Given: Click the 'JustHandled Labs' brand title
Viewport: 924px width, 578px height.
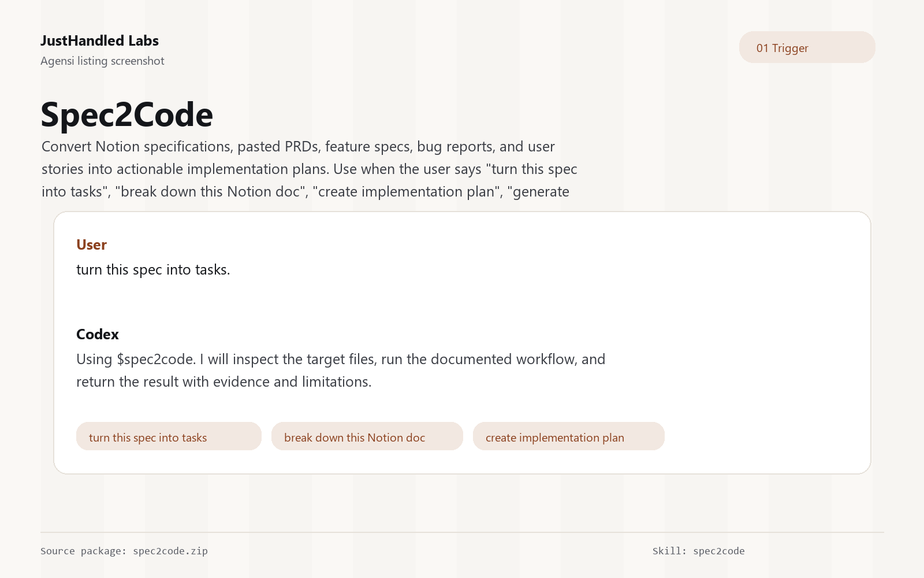Looking at the screenshot, I should (x=99, y=40).
